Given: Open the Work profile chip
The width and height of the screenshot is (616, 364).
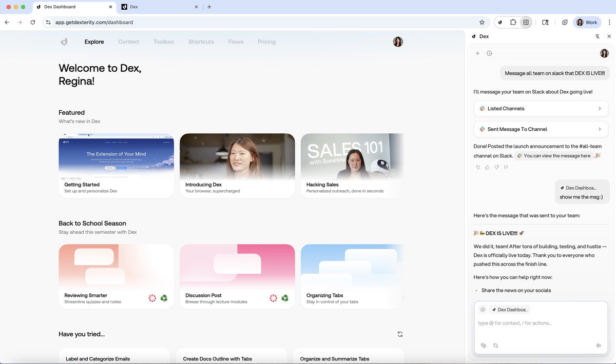Looking at the screenshot, I should pyautogui.click(x=588, y=23).
